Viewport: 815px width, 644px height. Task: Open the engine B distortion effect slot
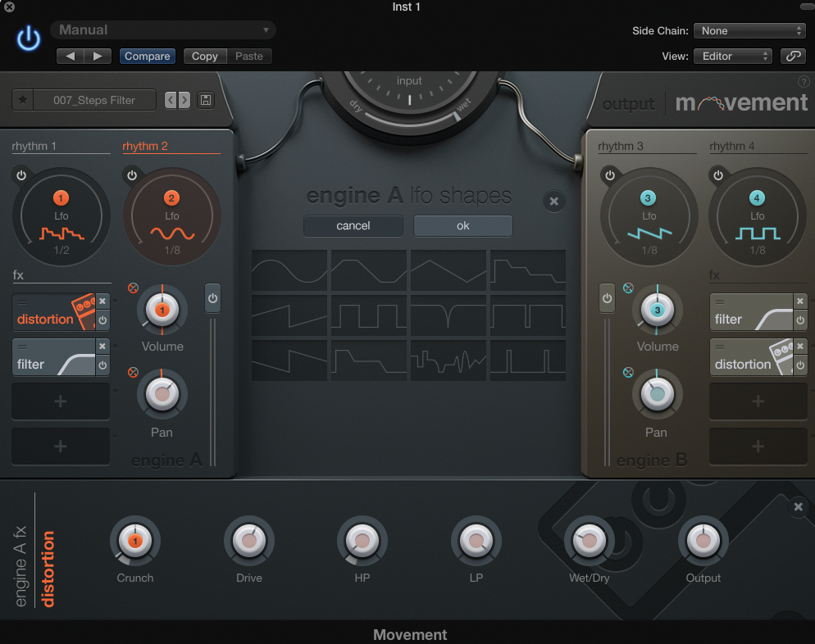[752, 356]
